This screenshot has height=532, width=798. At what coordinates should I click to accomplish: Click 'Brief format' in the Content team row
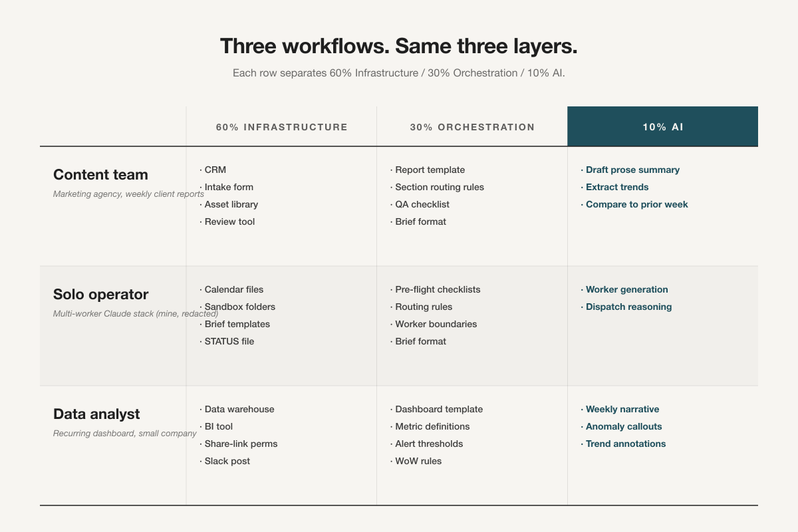click(x=418, y=221)
